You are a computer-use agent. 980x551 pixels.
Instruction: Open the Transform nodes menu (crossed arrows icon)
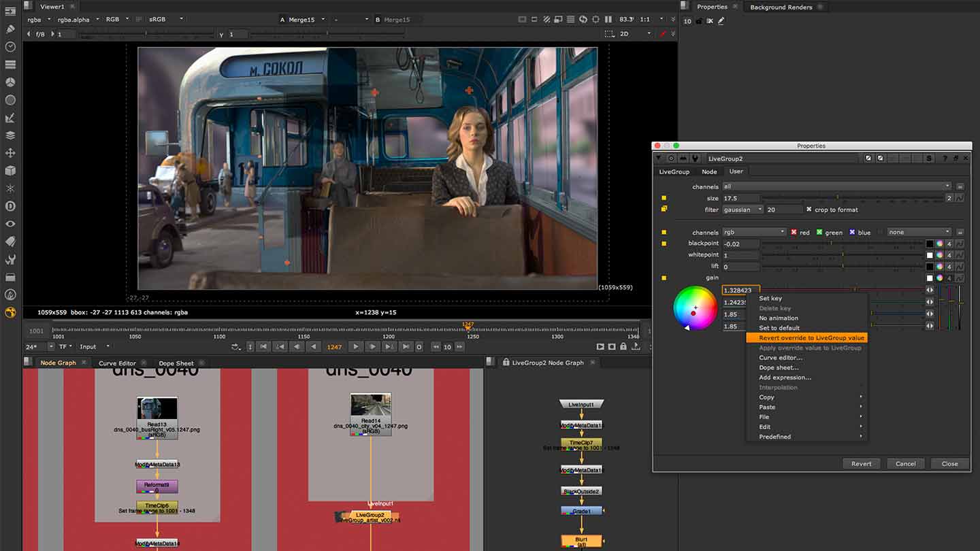[x=10, y=152]
